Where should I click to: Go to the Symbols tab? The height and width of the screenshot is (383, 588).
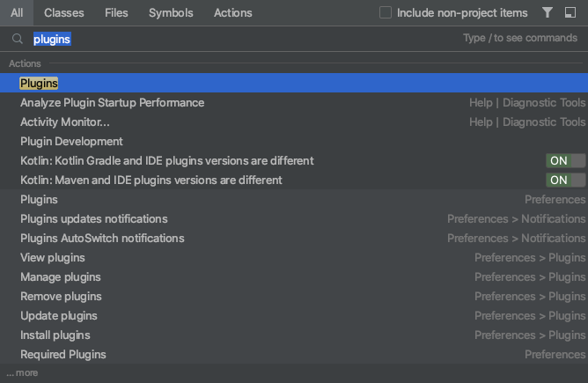click(171, 13)
